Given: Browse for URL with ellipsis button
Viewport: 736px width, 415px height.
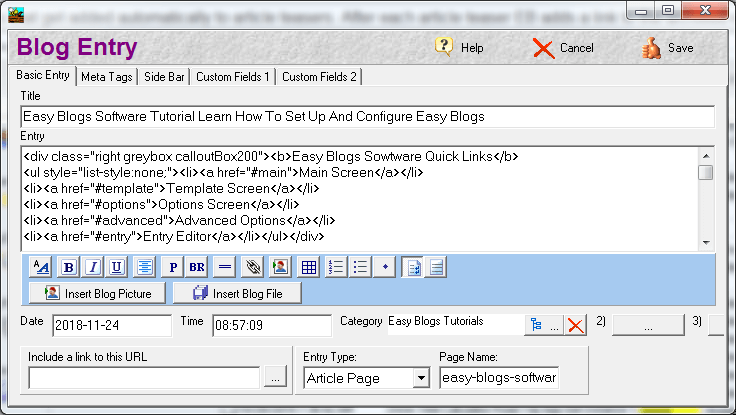Looking at the screenshot, I should point(276,377).
